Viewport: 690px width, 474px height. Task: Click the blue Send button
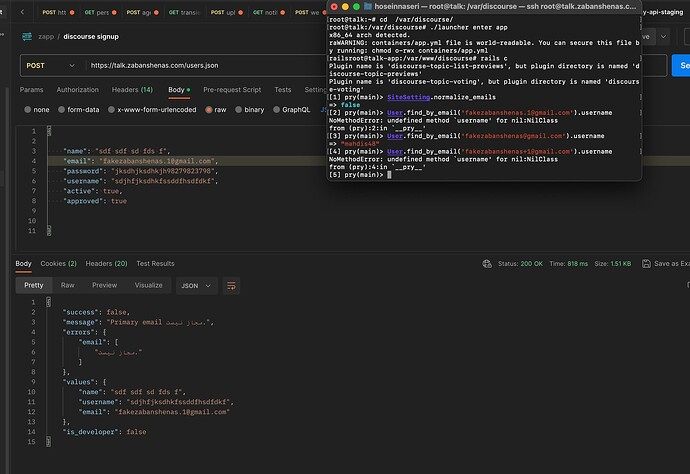click(681, 66)
